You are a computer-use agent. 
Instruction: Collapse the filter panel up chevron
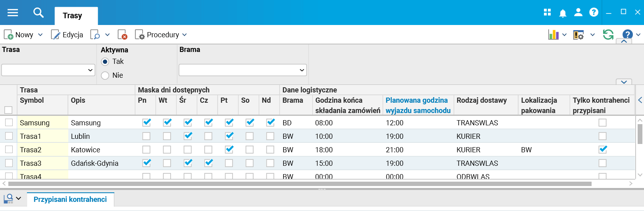click(x=624, y=41)
